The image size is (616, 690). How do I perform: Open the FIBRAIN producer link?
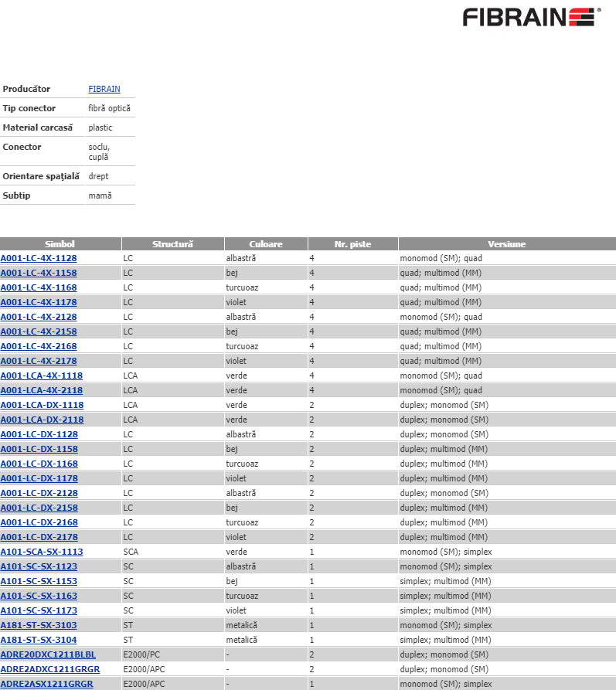(104, 89)
